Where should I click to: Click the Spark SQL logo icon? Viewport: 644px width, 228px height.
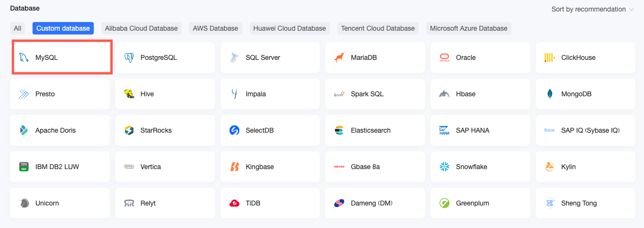[339, 94]
